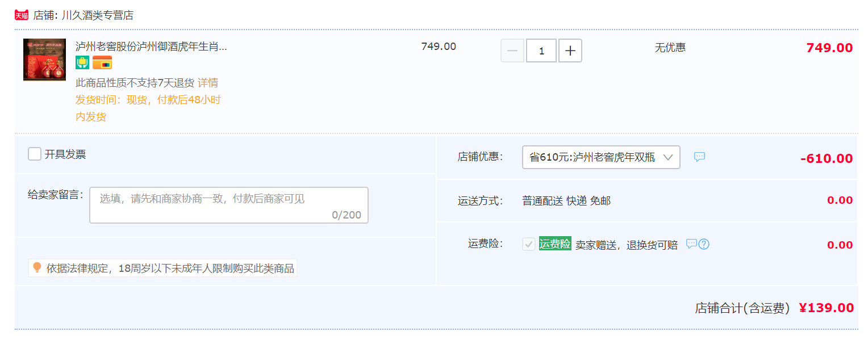This screenshot has width=868, height=340.
Task: Open the 泸州老窖股份泸州御酒虎年生肖 product title
Action: click(x=151, y=47)
